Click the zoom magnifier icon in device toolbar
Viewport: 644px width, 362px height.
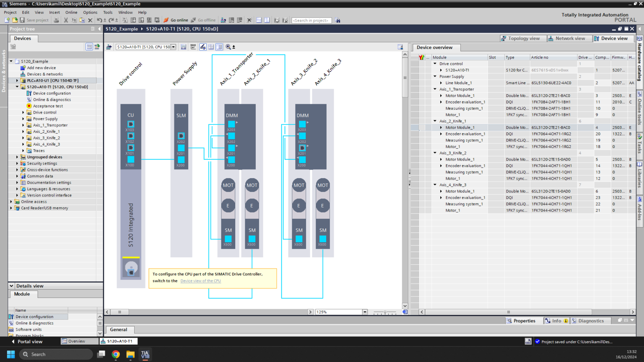tap(228, 47)
